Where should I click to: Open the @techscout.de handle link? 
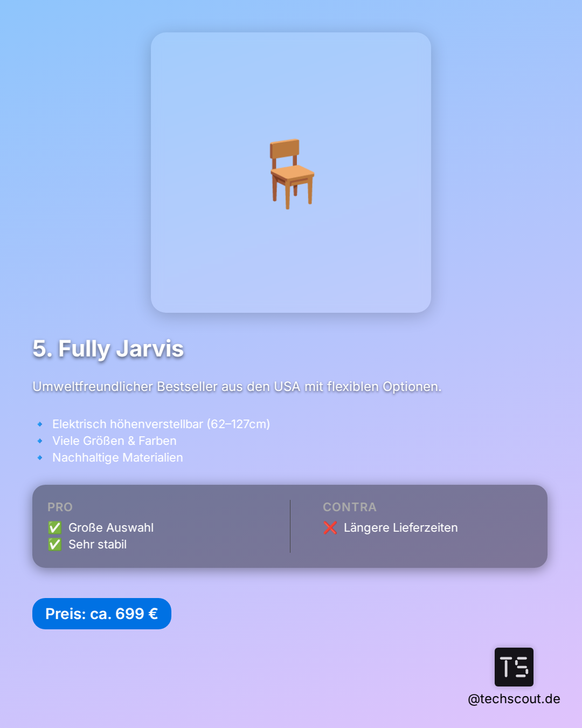514,699
